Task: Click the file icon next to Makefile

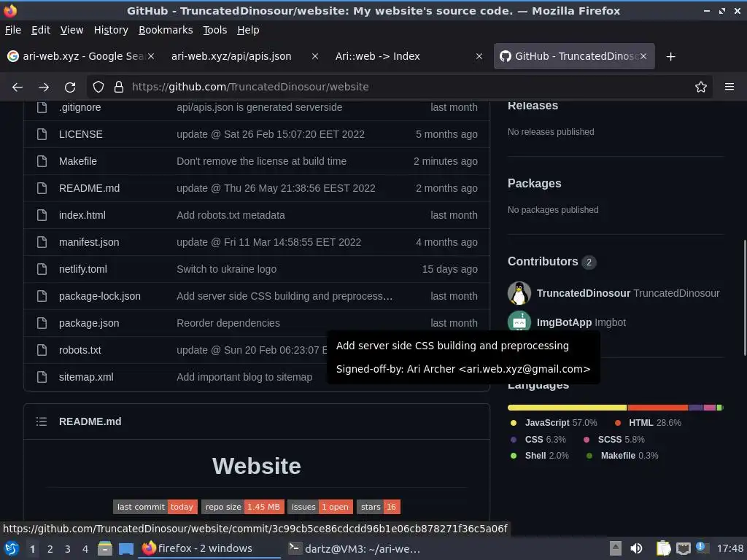Action: tap(42, 161)
